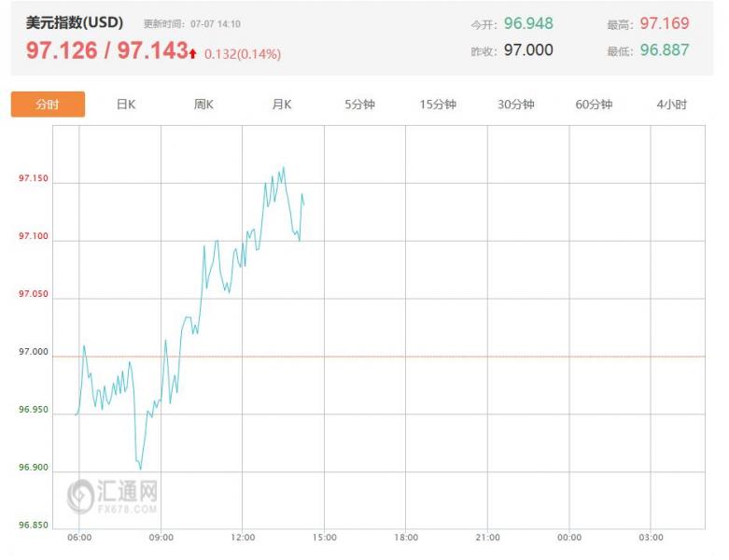
Task: Click the 97.150 price axis label
Action: coord(34,178)
